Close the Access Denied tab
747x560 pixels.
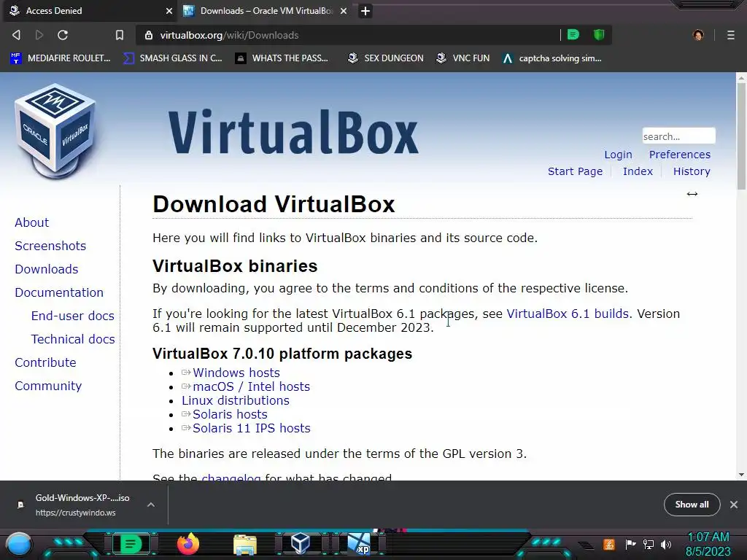(169, 11)
